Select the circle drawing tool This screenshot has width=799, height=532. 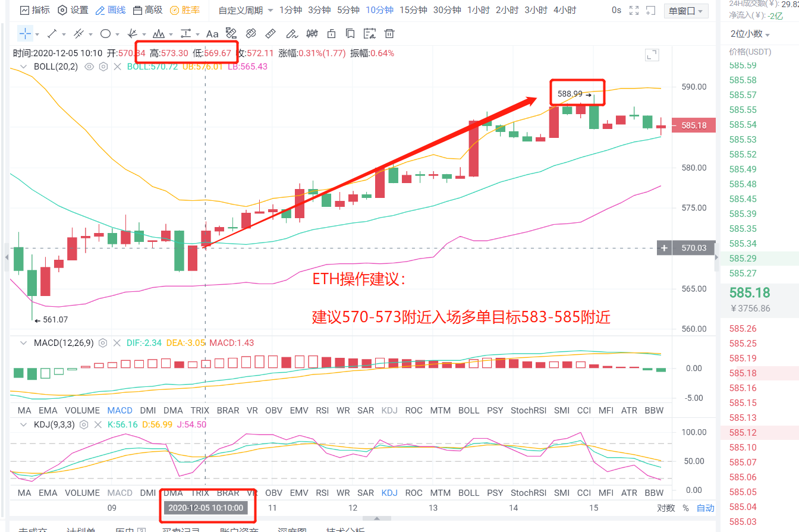tap(106, 34)
